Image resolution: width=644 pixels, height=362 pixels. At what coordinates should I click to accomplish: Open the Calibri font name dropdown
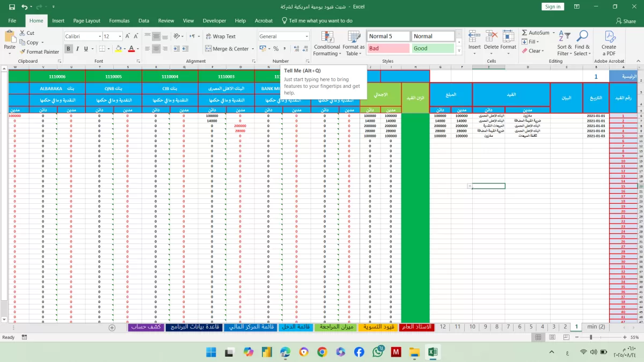(x=100, y=36)
